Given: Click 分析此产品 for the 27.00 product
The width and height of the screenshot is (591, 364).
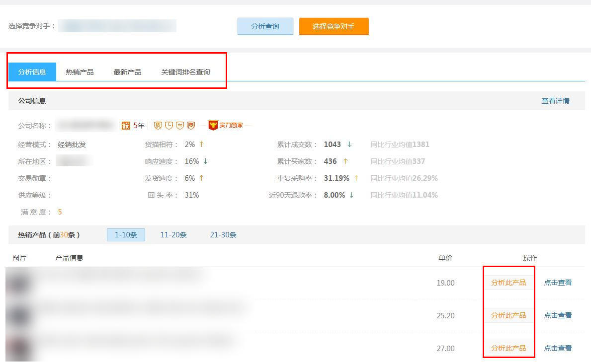Looking at the screenshot, I should [x=508, y=348].
